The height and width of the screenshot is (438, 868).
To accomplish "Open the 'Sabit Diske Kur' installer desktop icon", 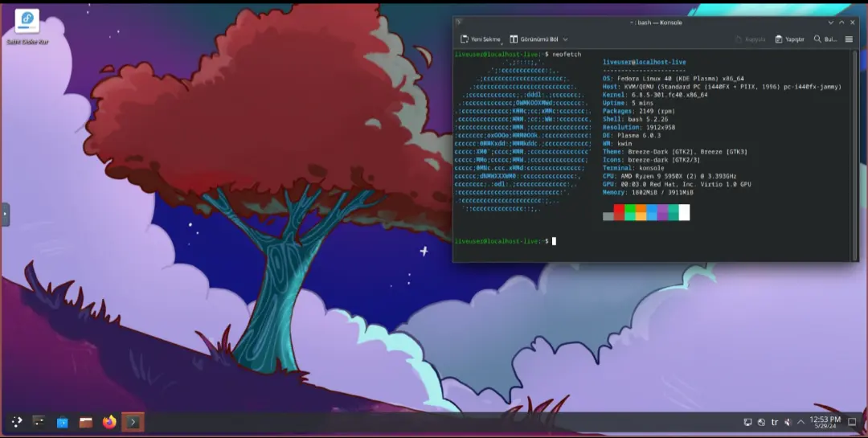I will 27,27.
